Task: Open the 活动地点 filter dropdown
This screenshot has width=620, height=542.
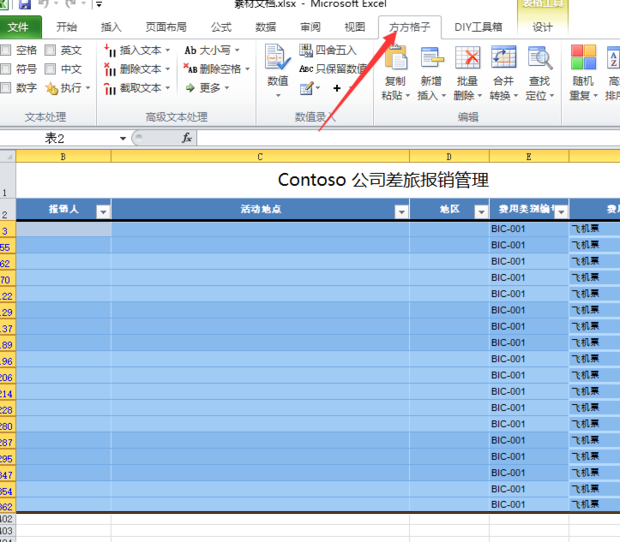Action: pos(401,212)
